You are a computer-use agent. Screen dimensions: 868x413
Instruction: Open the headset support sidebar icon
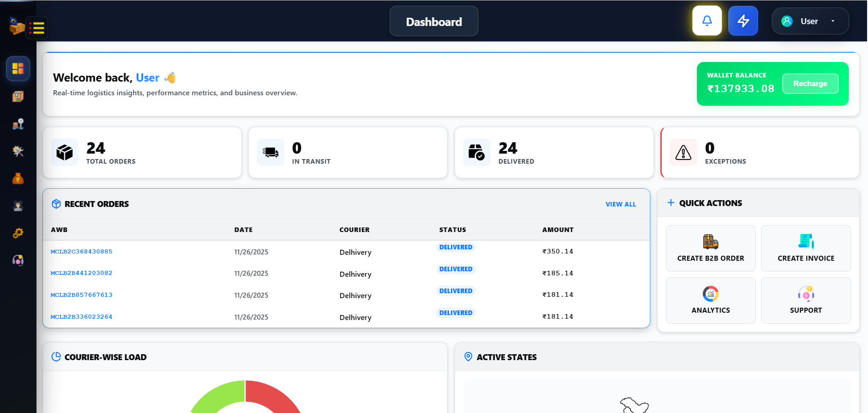pos(18,260)
